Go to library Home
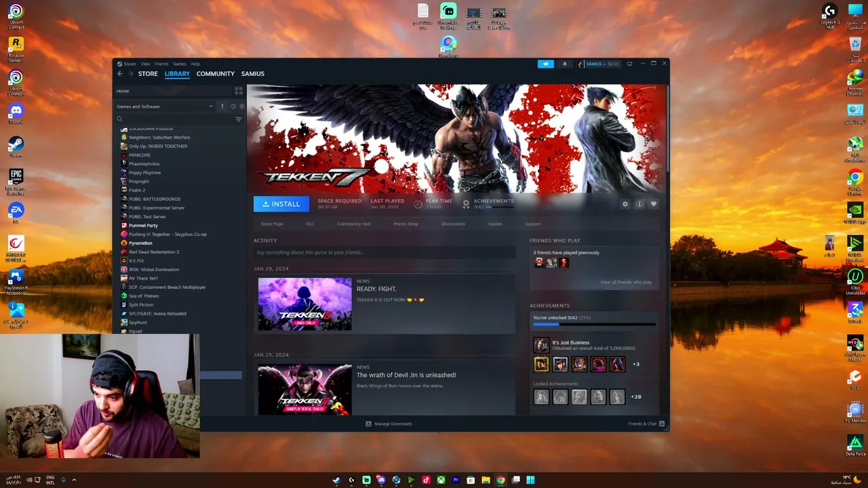The image size is (868, 488). [123, 91]
